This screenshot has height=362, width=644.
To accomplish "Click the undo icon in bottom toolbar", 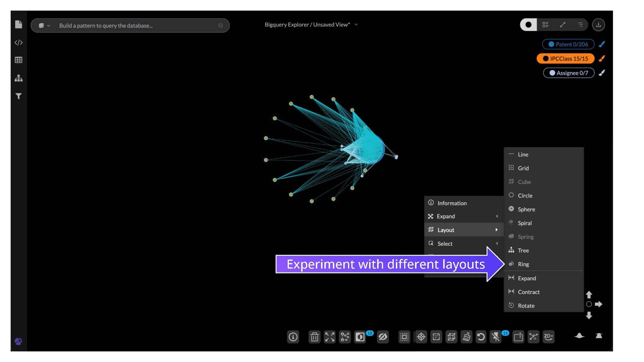I will point(481,337).
